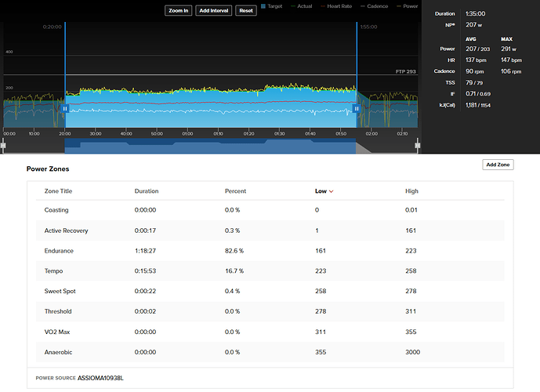Image resolution: width=540 pixels, height=392 pixels.
Task: Select the Endurance zone title
Action: click(59, 251)
